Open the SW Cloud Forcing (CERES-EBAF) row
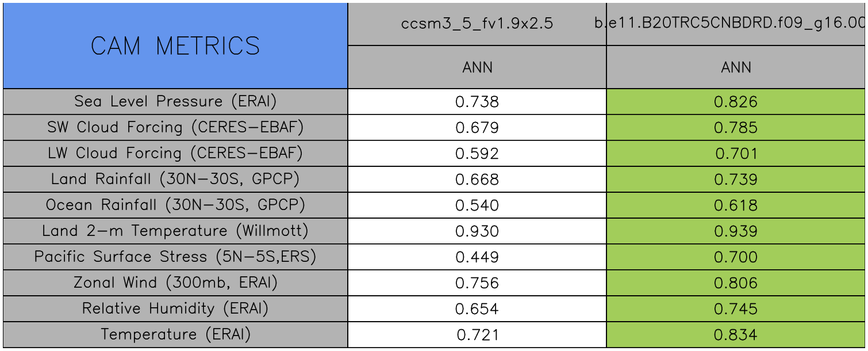This screenshot has width=868, height=351. tap(175, 128)
